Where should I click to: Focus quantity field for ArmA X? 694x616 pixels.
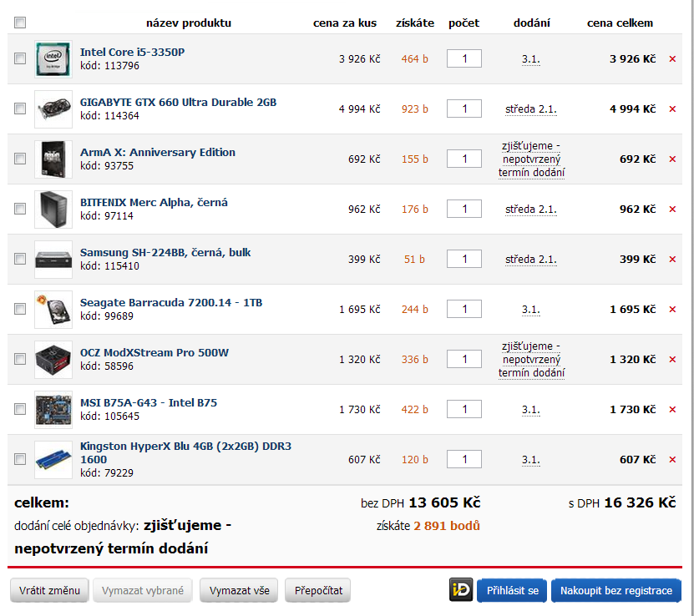(x=464, y=159)
